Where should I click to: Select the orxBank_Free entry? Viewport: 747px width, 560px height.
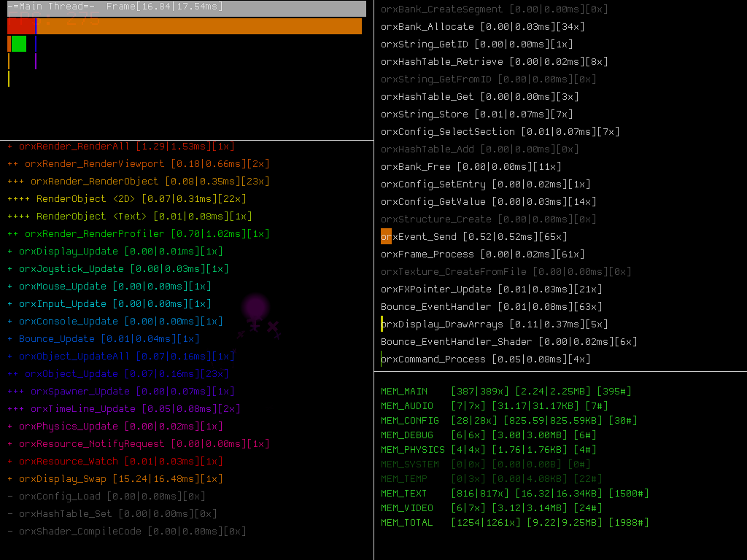click(x=471, y=167)
